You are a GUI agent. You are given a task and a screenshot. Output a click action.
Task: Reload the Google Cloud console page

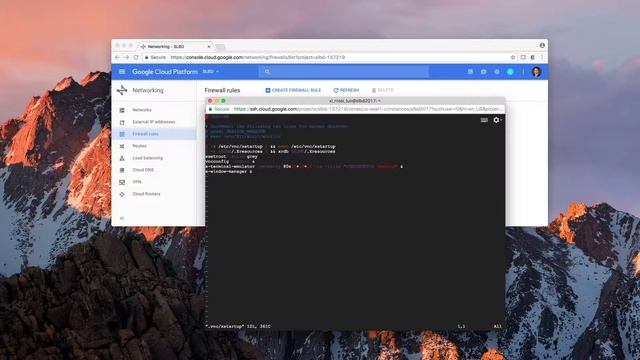coord(136,58)
